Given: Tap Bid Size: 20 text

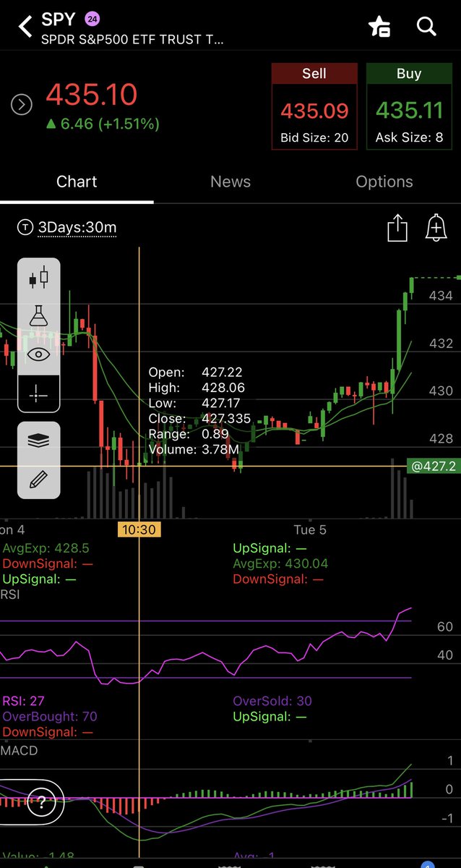Looking at the screenshot, I should [314, 137].
